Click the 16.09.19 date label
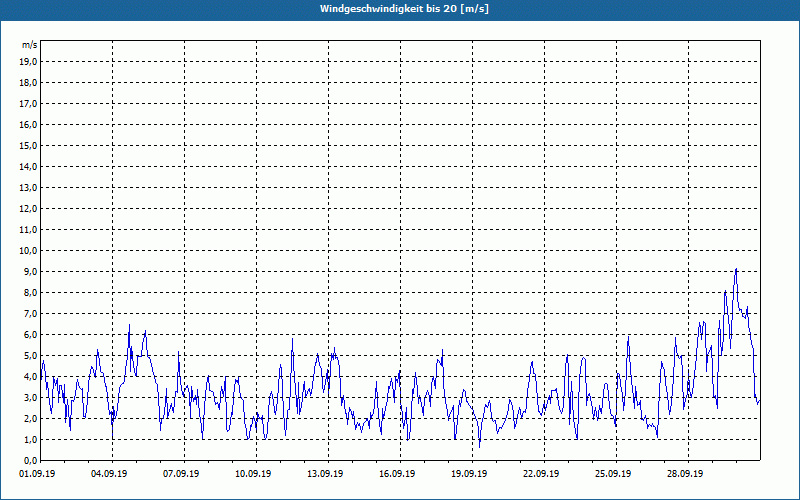 [x=397, y=474]
